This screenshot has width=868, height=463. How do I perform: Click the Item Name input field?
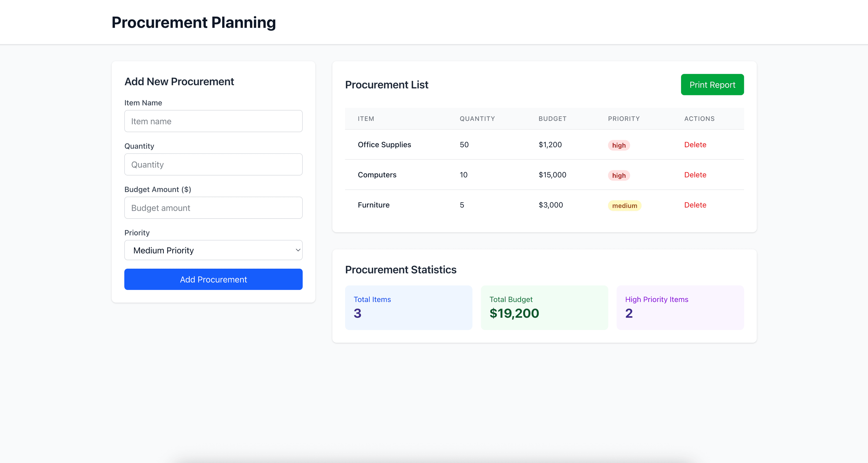213,121
